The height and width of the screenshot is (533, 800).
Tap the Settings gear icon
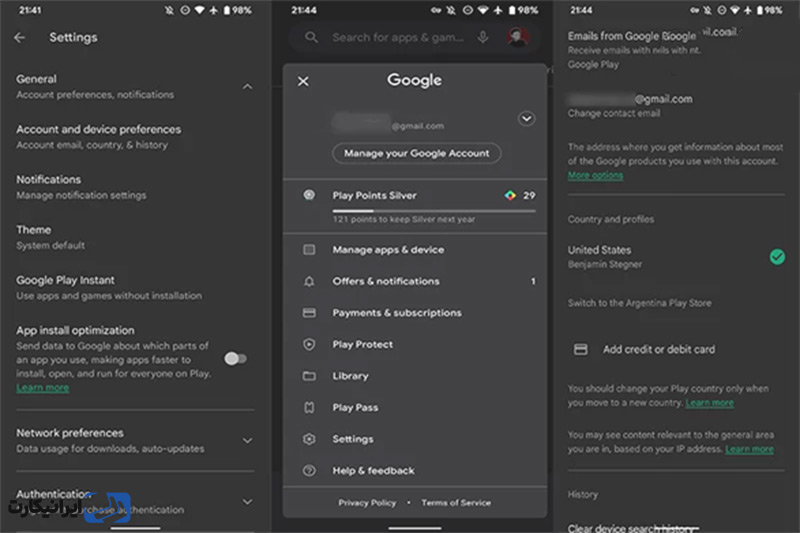309,439
